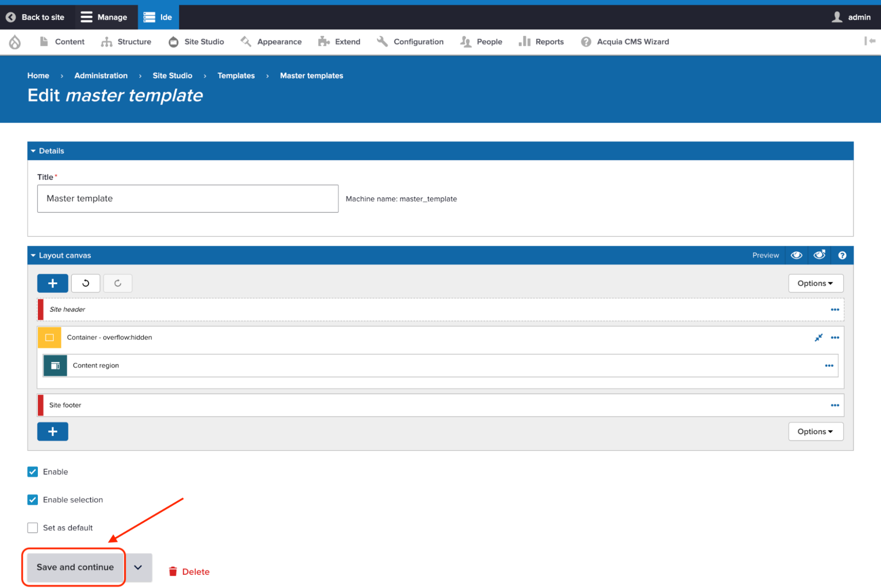The width and height of the screenshot is (881, 588).
Task: Select the Site header row
Action: (441, 310)
